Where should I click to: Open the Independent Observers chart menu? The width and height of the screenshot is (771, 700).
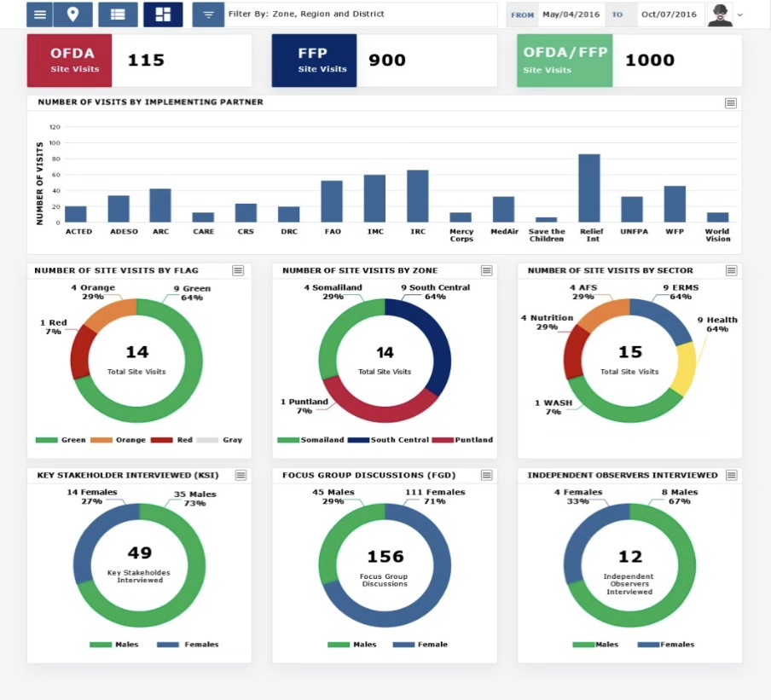pos(731,475)
